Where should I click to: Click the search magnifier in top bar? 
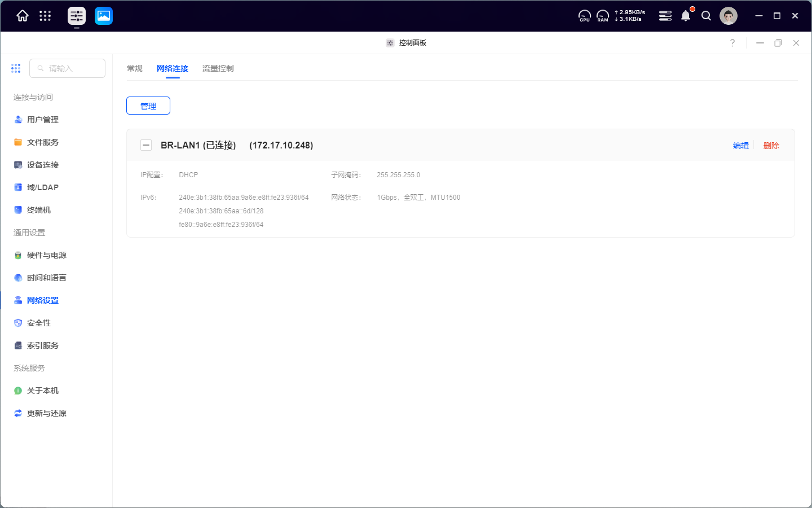click(706, 16)
